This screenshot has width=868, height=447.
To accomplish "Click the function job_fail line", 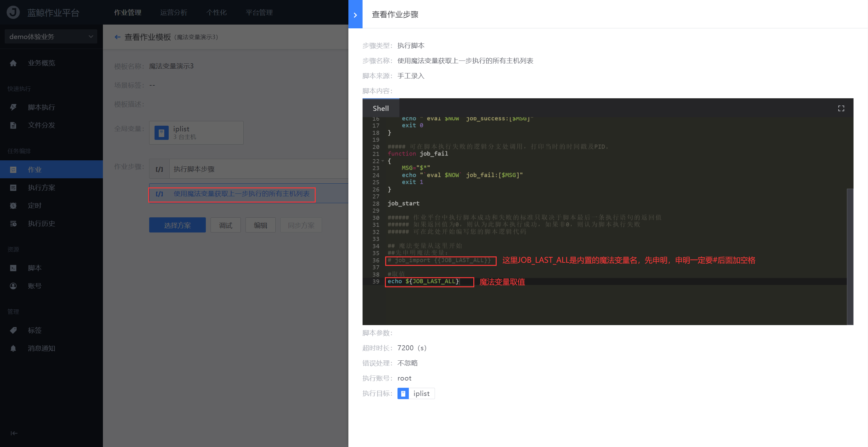I will point(418,154).
